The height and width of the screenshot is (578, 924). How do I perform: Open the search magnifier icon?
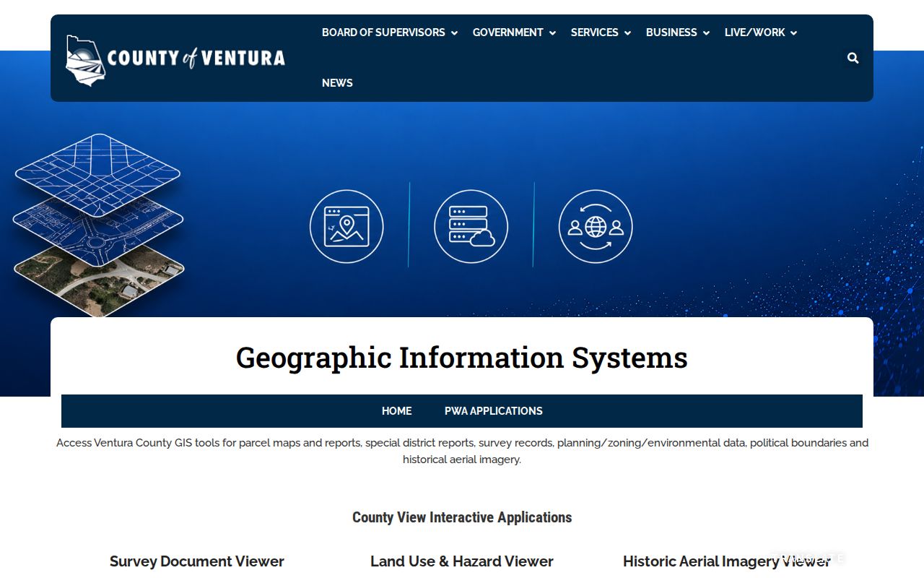[x=853, y=58]
